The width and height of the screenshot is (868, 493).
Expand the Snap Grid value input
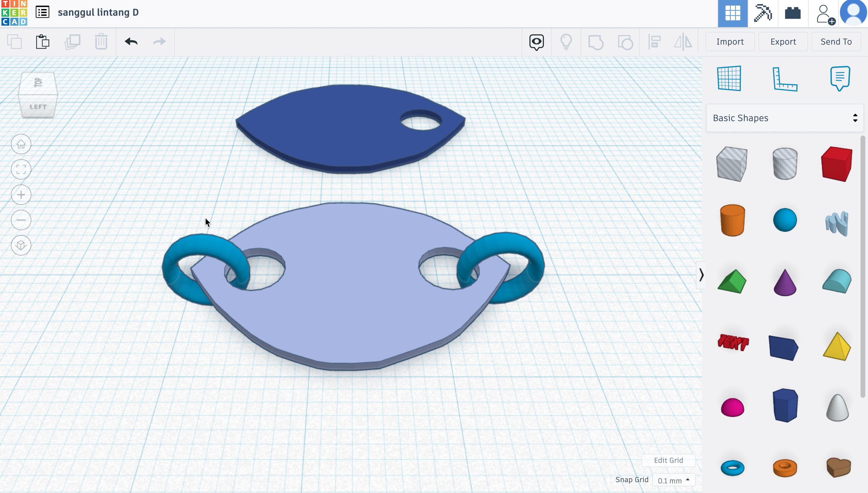pyautogui.click(x=688, y=479)
